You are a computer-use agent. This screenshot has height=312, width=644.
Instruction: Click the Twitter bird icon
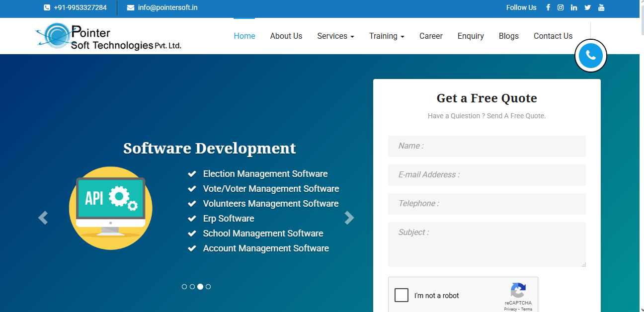(x=587, y=7)
